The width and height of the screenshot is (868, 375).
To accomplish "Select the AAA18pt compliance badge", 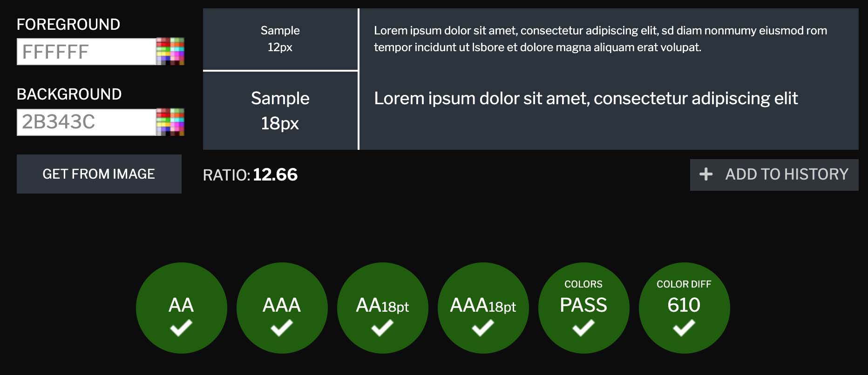I will (x=483, y=308).
